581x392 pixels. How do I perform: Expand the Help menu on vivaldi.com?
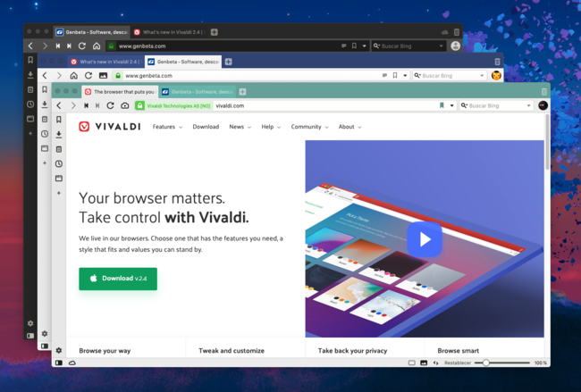coord(271,127)
